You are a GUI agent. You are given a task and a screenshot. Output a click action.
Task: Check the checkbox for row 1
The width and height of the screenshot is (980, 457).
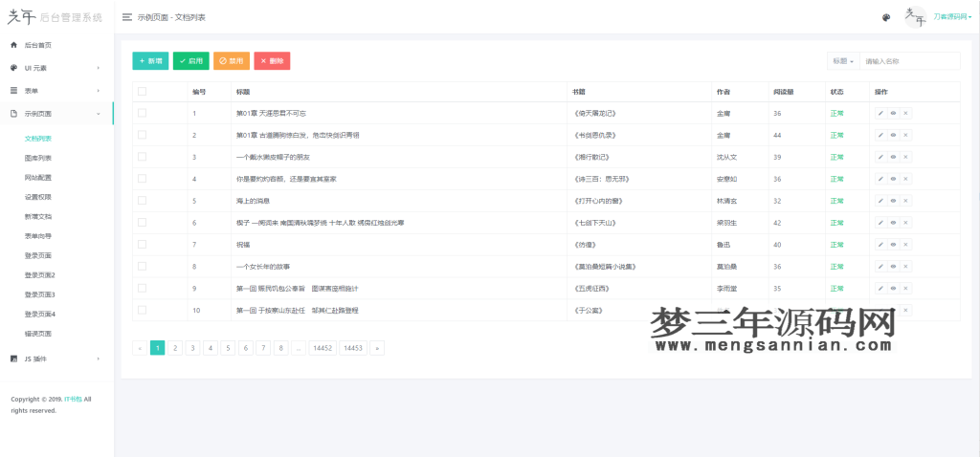(x=142, y=113)
